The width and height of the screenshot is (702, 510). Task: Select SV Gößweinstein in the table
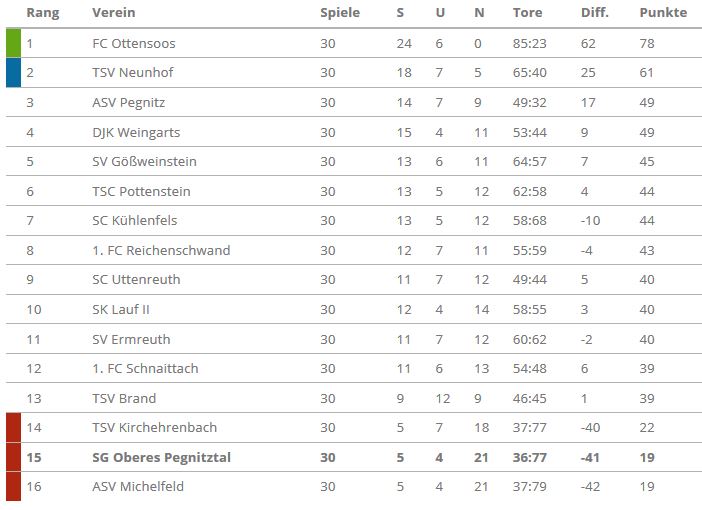[x=144, y=162]
